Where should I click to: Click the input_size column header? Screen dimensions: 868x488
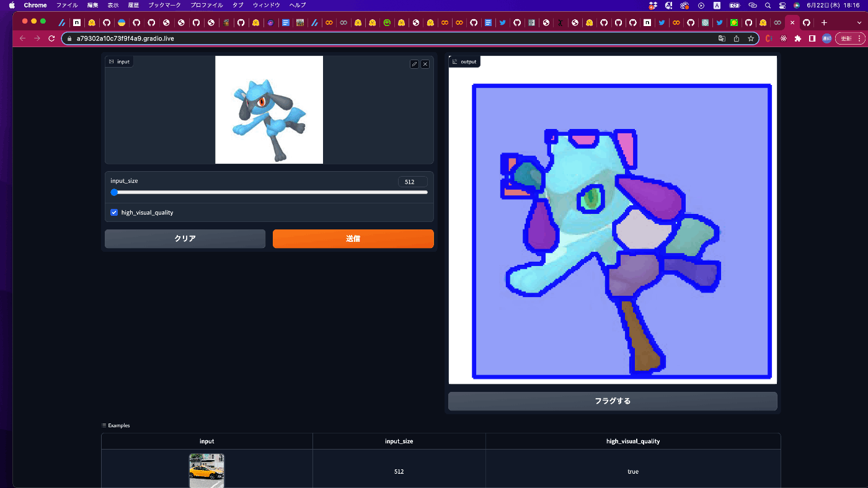click(399, 441)
